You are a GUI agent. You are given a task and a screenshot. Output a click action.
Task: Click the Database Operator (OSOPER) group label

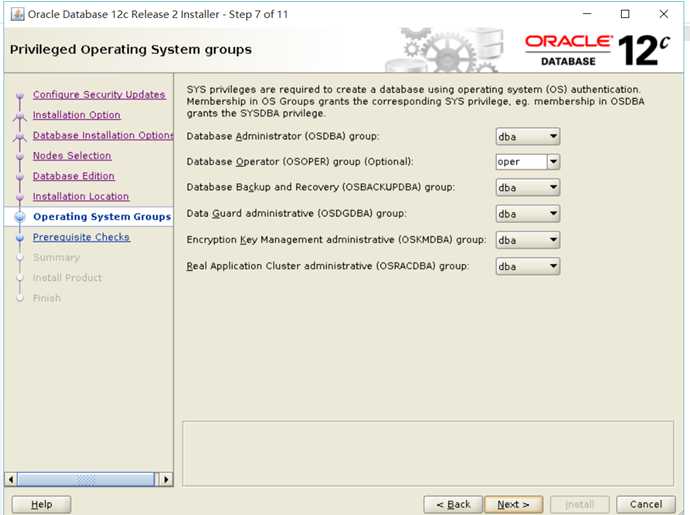pyautogui.click(x=300, y=162)
